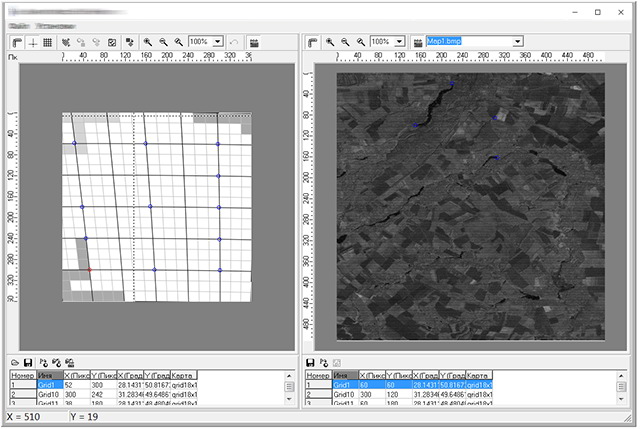Click the undo arrow in left toolbar

pyautogui.click(x=234, y=42)
